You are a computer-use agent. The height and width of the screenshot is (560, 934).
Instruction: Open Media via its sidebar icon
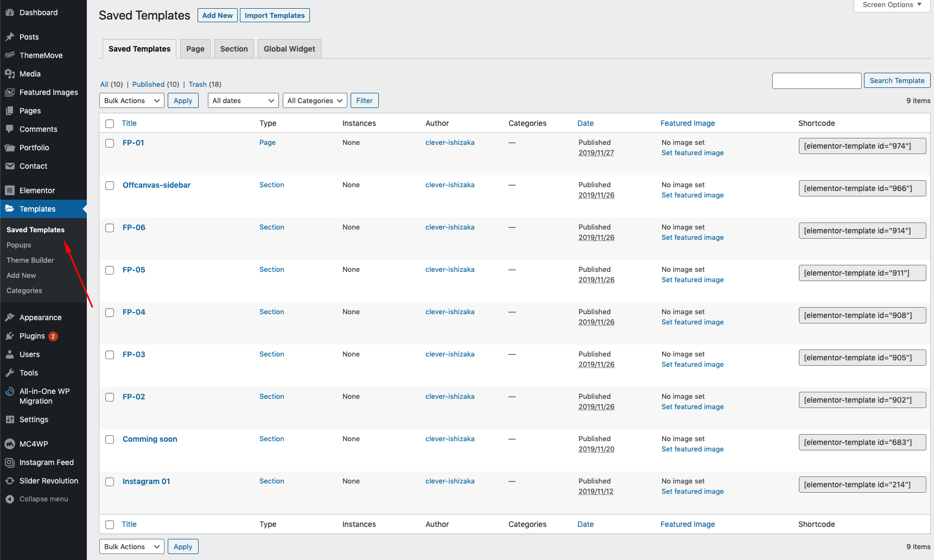click(x=10, y=74)
